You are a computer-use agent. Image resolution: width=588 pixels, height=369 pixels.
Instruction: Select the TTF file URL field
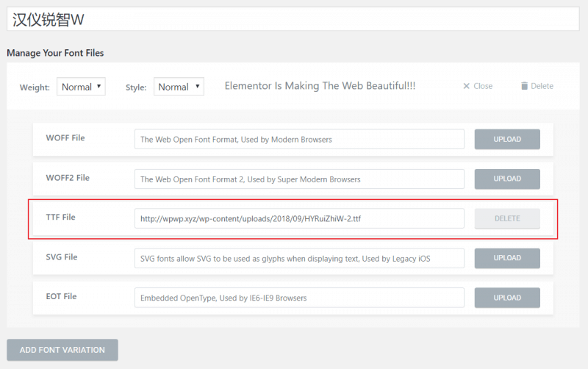click(x=299, y=218)
